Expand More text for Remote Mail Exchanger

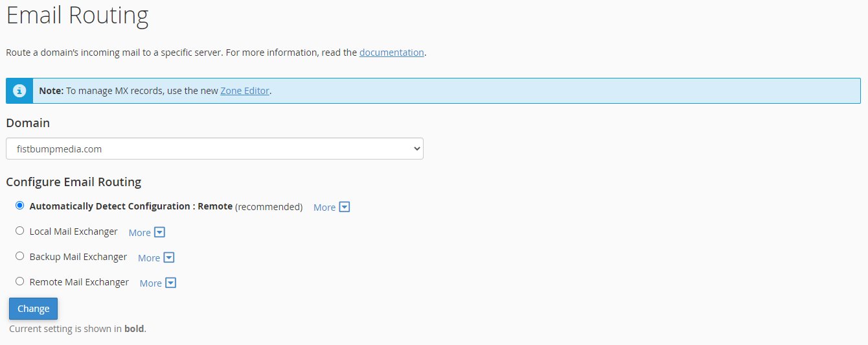pyautogui.click(x=151, y=283)
